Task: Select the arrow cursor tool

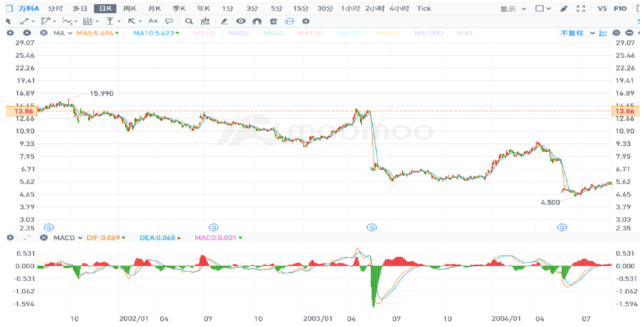Action: pos(8,21)
